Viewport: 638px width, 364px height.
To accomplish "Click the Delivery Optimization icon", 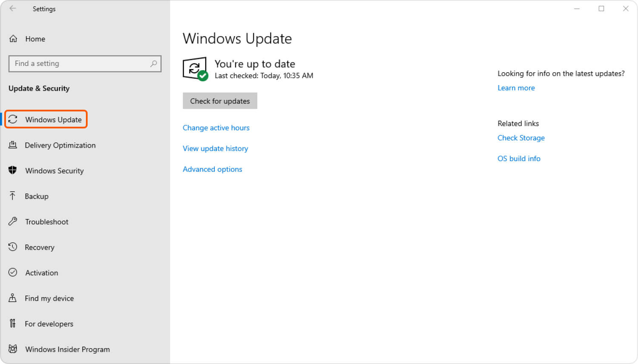I will click(13, 145).
